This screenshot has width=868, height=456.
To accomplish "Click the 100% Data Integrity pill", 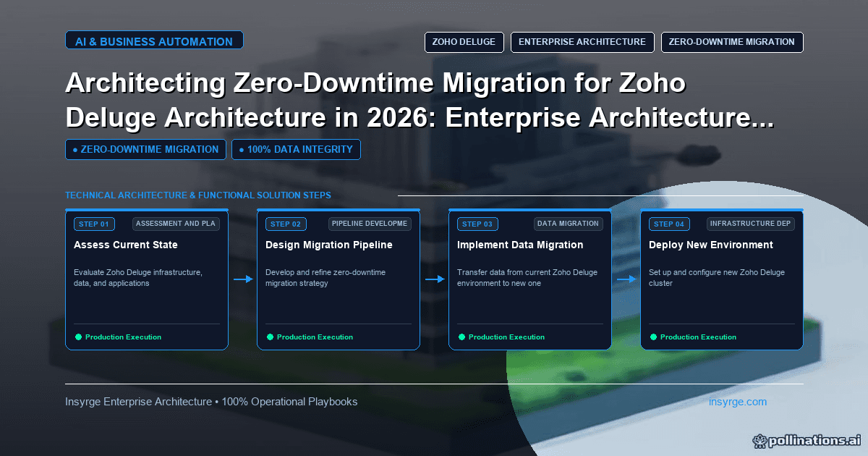I will click(296, 150).
